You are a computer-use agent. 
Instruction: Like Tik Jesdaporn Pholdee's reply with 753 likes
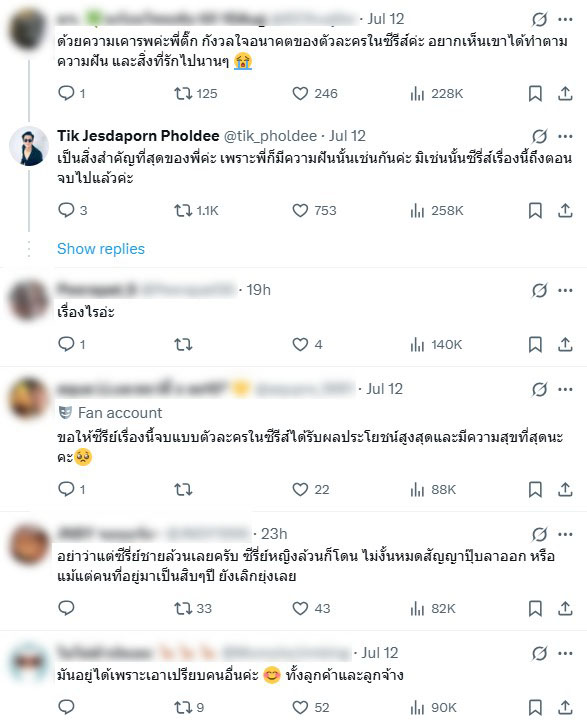(314, 211)
